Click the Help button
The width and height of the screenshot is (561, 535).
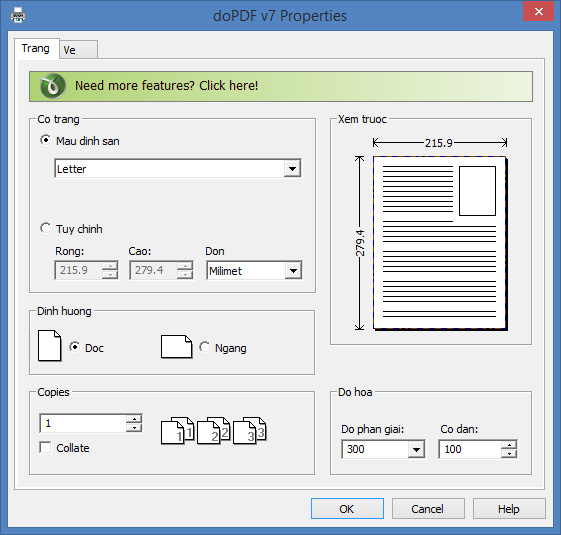pyautogui.click(x=509, y=509)
